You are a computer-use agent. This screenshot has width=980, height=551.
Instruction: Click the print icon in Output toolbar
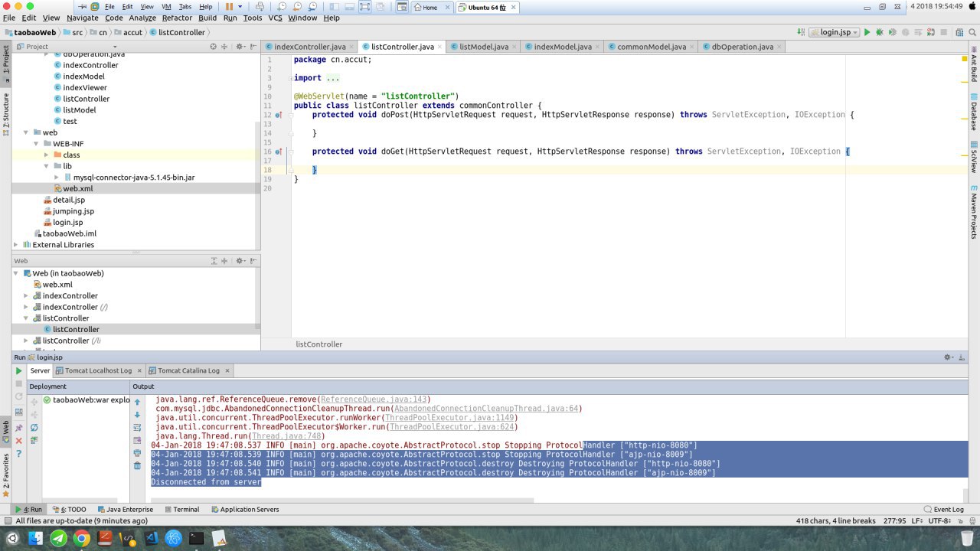click(x=137, y=453)
